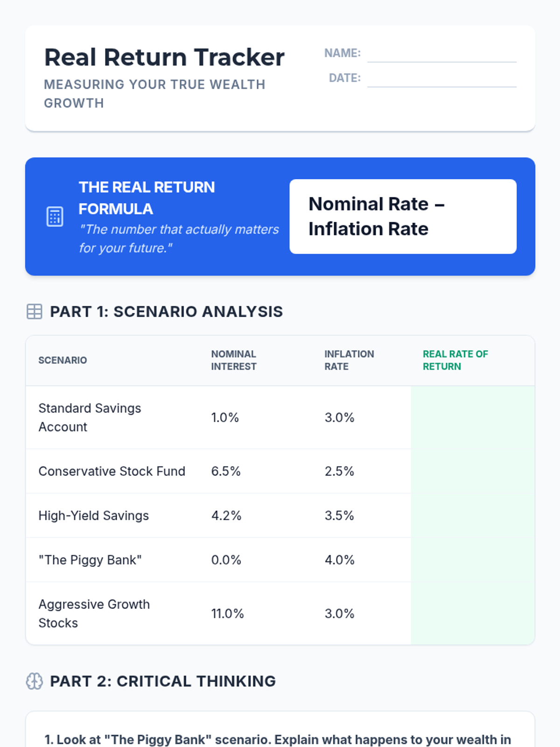Image resolution: width=560 pixels, height=747 pixels.
Task: Click the brain icon beside Part 2
Action: 35,681
